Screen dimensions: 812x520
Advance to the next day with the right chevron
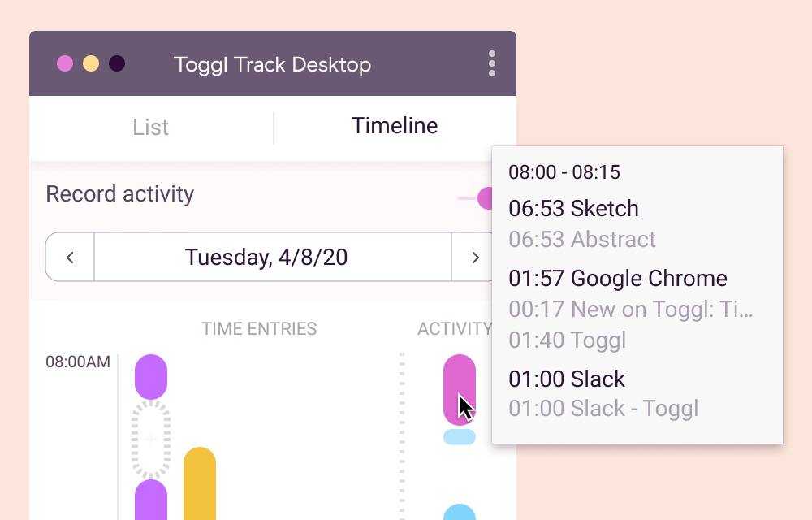475,257
